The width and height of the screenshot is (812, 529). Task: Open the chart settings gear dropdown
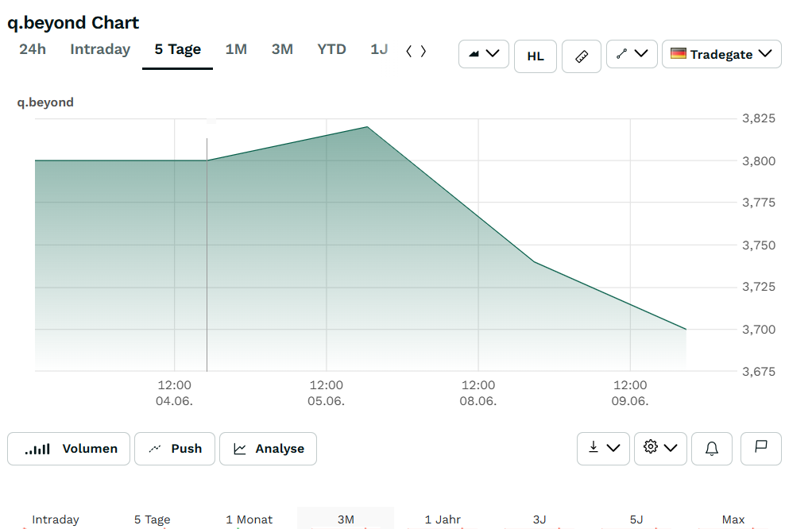click(660, 449)
